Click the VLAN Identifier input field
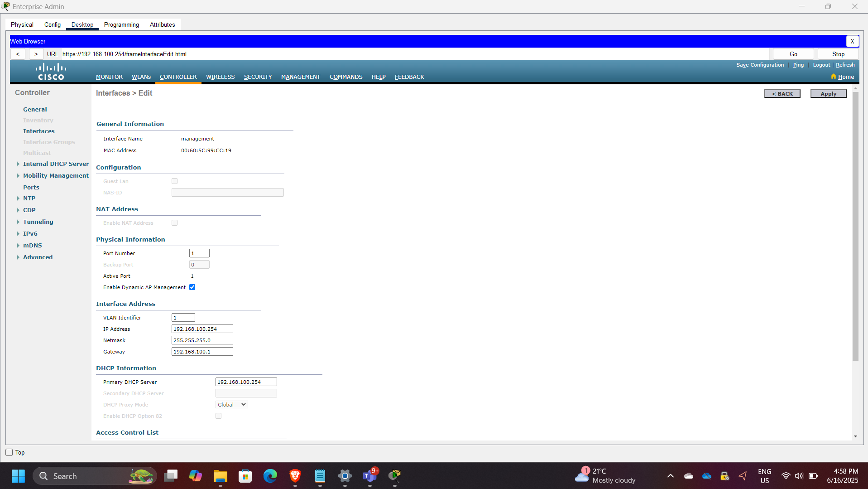 (x=183, y=317)
